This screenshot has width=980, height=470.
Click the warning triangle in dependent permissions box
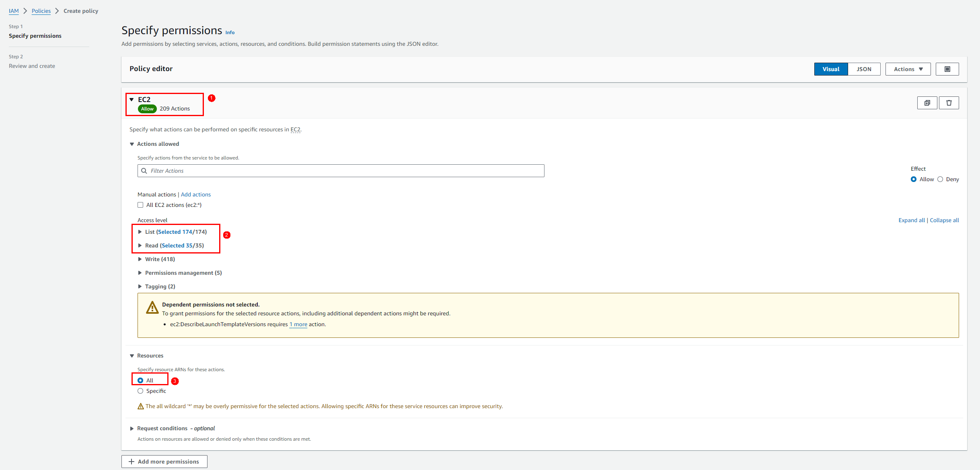pyautogui.click(x=152, y=307)
